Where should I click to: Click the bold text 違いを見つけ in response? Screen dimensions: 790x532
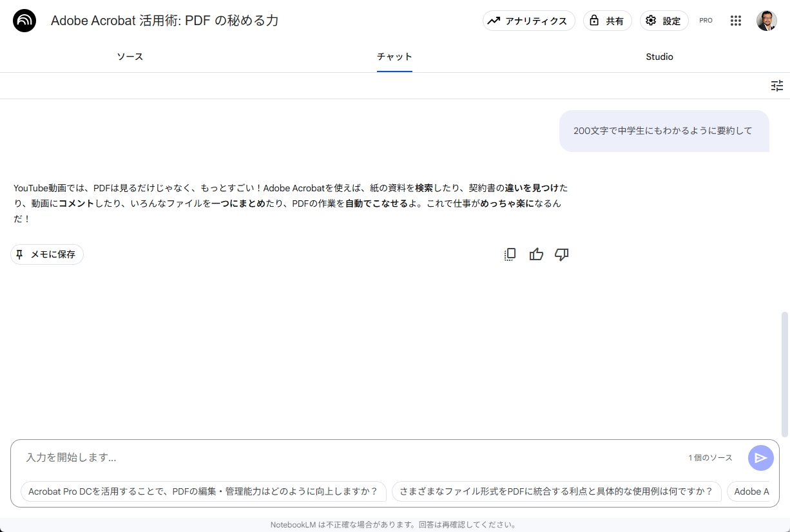pyautogui.click(x=532, y=188)
